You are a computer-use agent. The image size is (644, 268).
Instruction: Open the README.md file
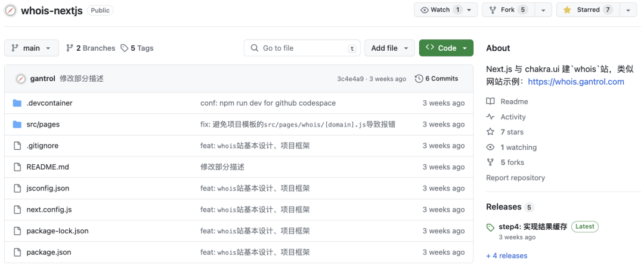point(48,167)
